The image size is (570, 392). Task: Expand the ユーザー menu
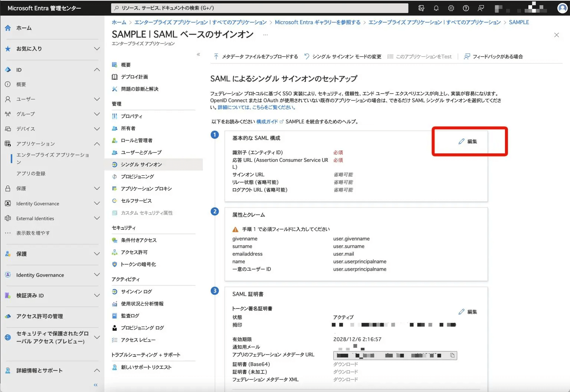(97, 99)
